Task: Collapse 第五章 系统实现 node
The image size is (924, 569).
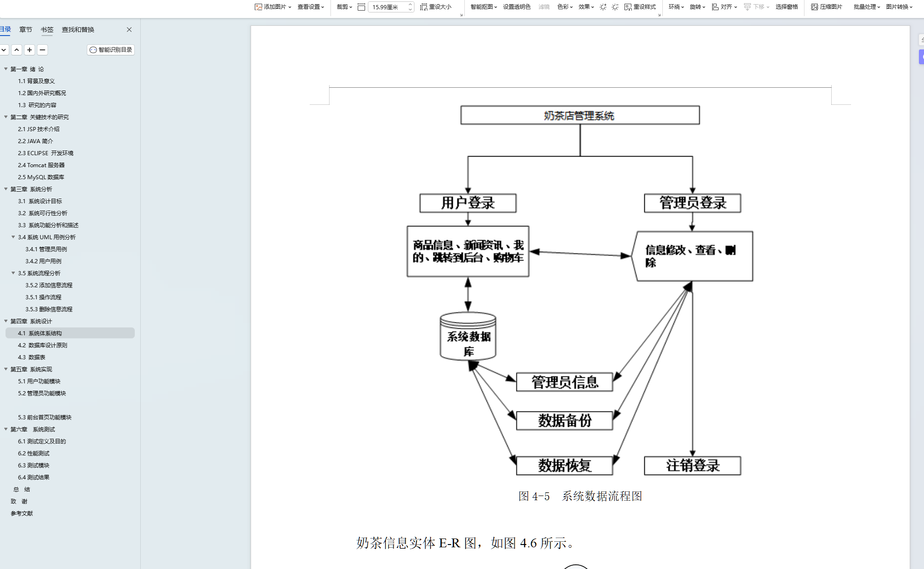Action: 6,369
